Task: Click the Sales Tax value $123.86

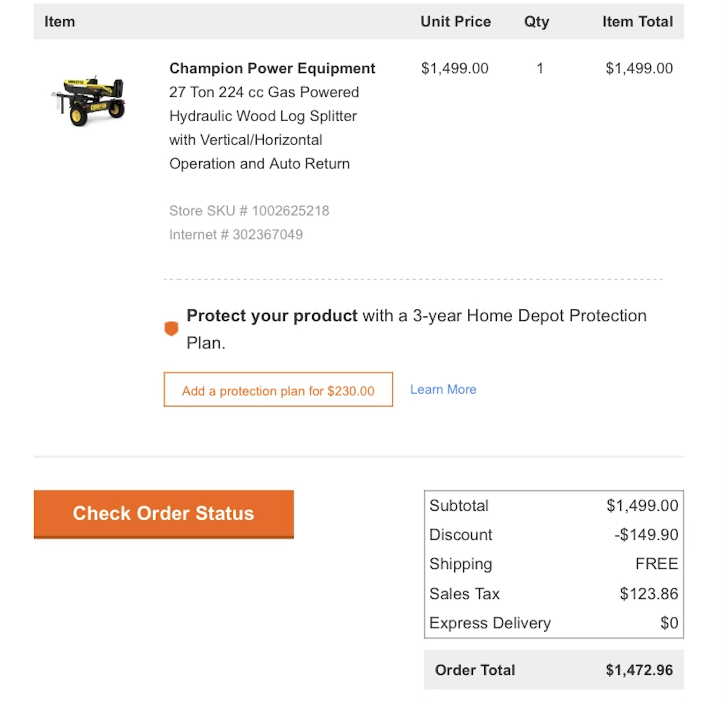Action: [x=649, y=594]
